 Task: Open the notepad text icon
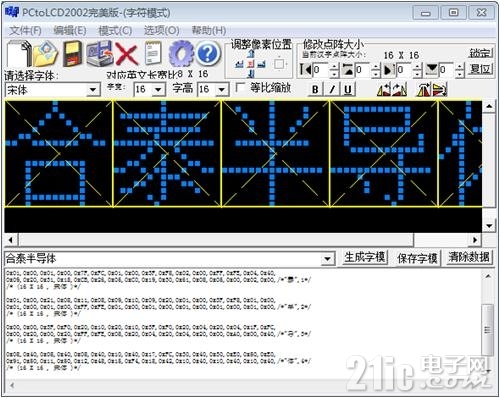click(153, 53)
